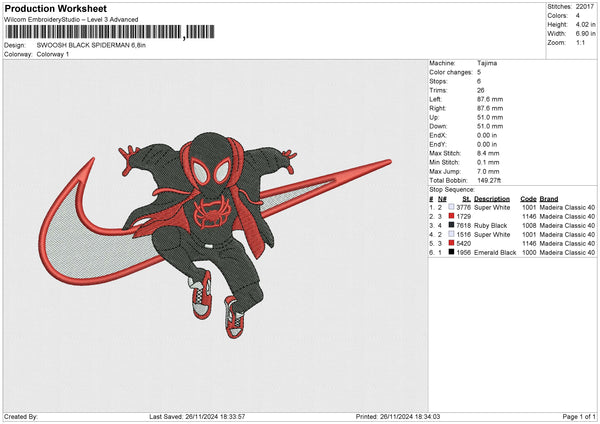Select the red swatch in the 5420 stitches row

pyautogui.click(x=452, y=243)
